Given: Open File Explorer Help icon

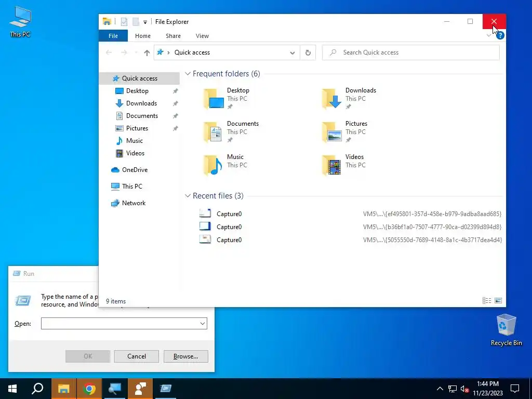Looking at the screenshot, I should (500, 36).
